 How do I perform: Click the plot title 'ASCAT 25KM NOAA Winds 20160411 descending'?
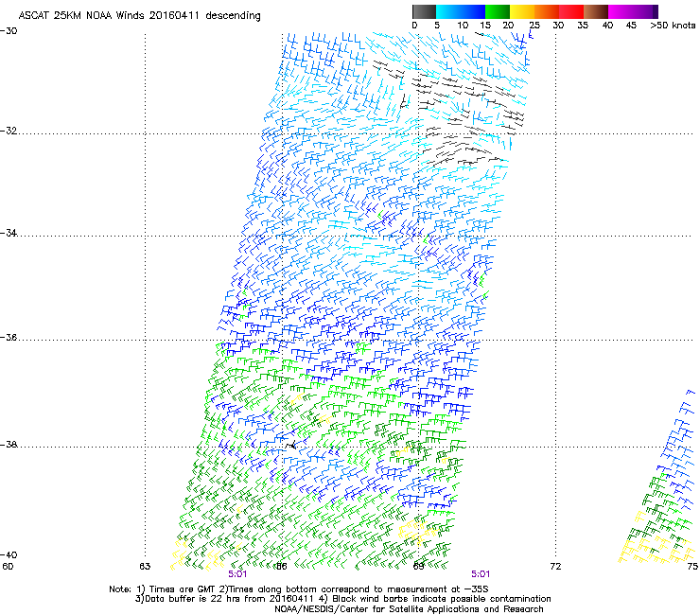click(x=139, y=15)
